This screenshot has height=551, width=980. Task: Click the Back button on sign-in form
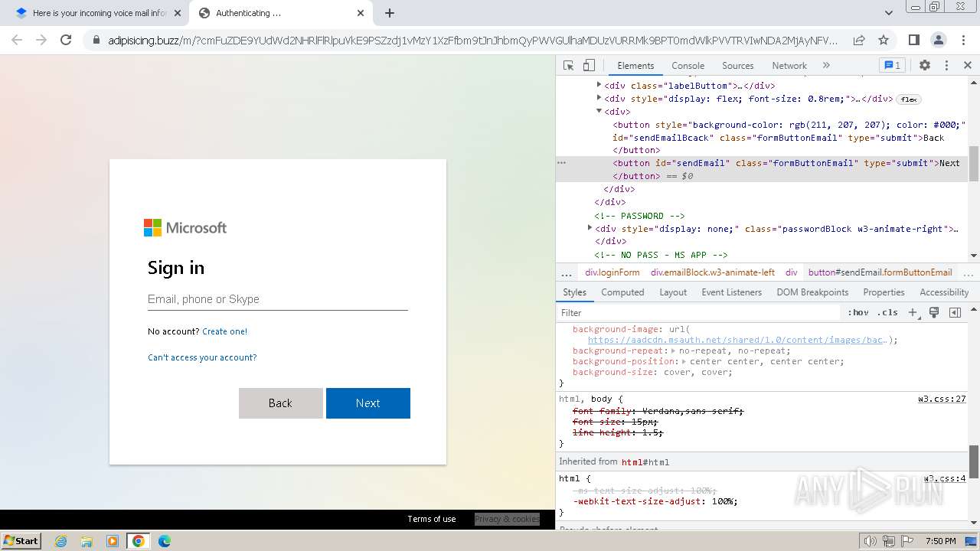click(x=280, y=403)
